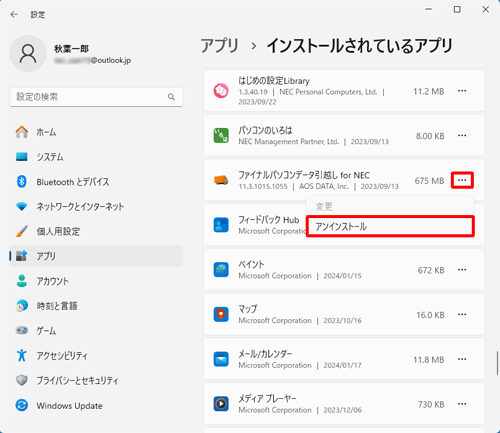The image size is (500, 433).
Task: Click the マップ app icon
Action: coord(221,314)
